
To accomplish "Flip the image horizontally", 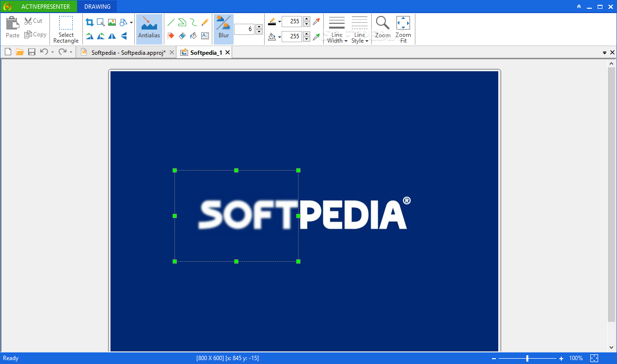I will point(112,36).
